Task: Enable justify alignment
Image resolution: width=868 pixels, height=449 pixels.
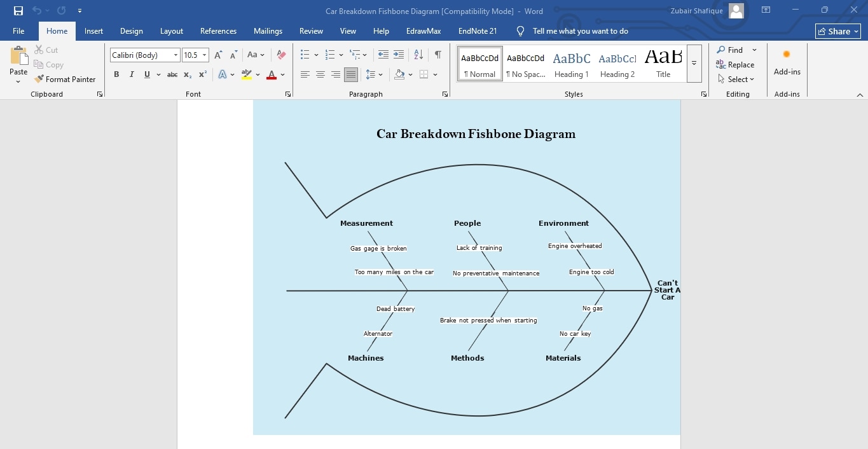Action: click(x=350, y=74)
